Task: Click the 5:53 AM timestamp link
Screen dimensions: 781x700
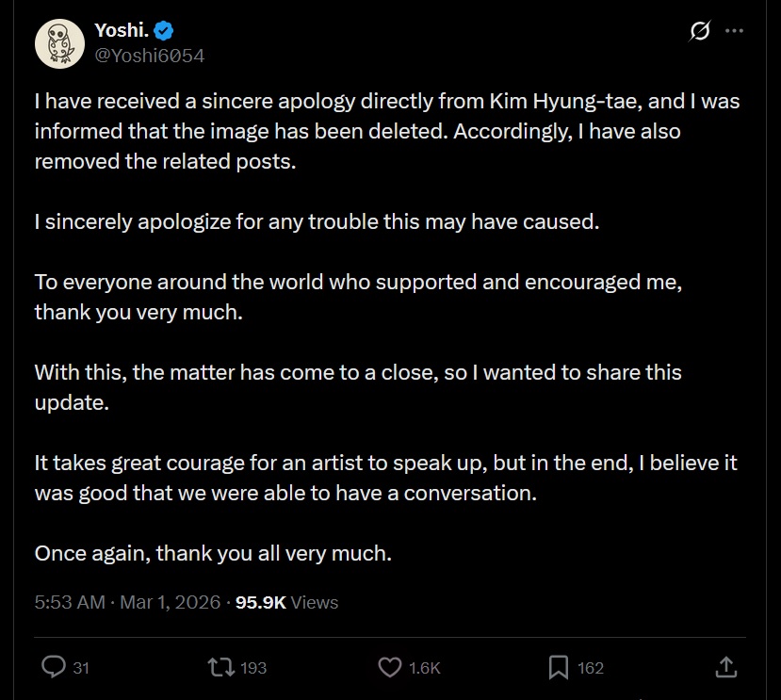Action: [x=70, y=602]
